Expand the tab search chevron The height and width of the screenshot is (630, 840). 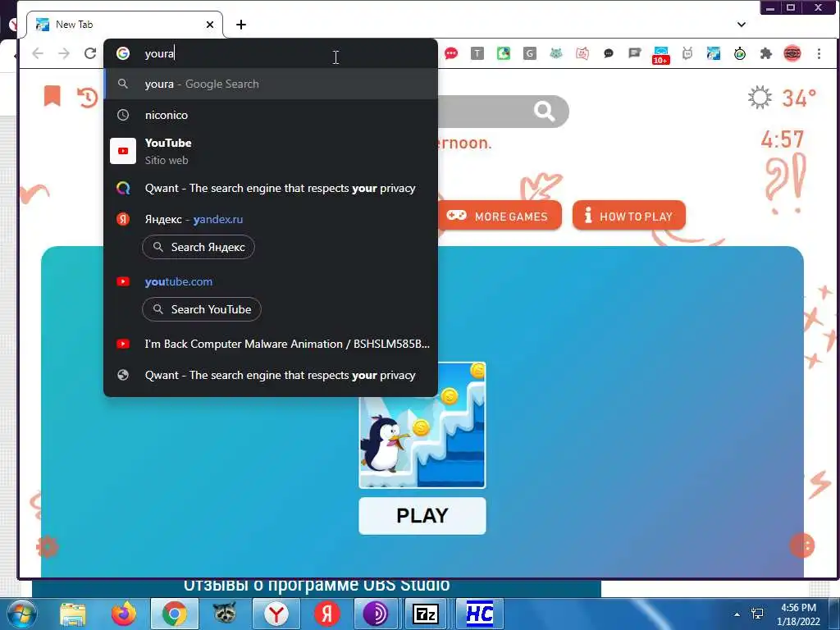tap(742, 24)
